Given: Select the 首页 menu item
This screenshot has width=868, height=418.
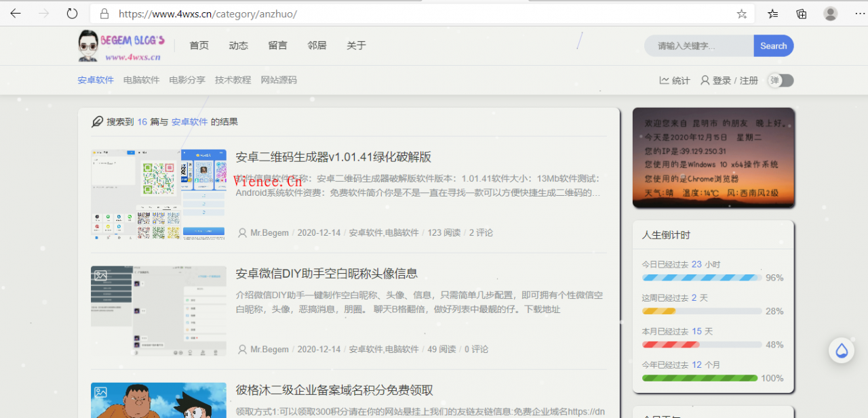Looking at the screenshot, I should 199,45.
